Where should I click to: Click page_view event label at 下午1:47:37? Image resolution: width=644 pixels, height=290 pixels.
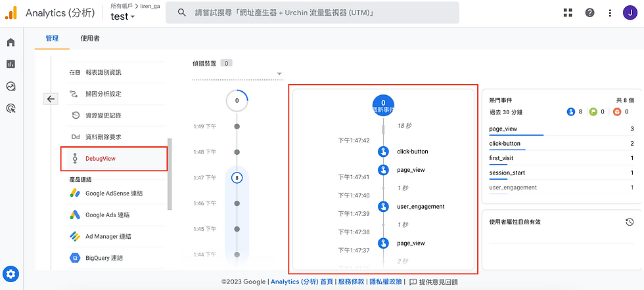coord(411,243)
